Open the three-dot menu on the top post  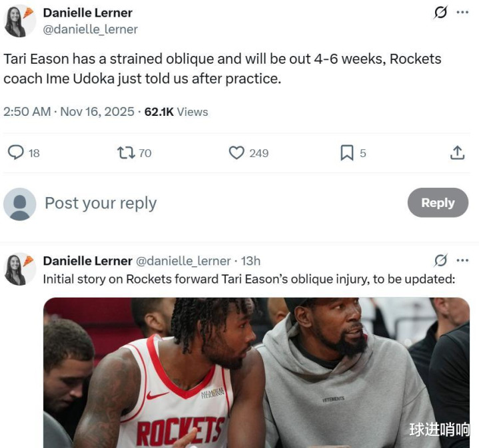[462, 12]
